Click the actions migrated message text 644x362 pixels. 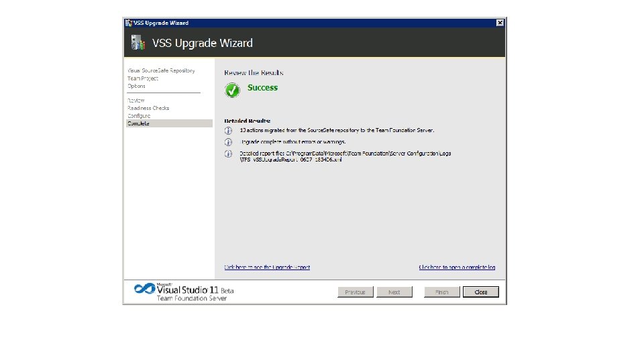[x=337, y=130]
